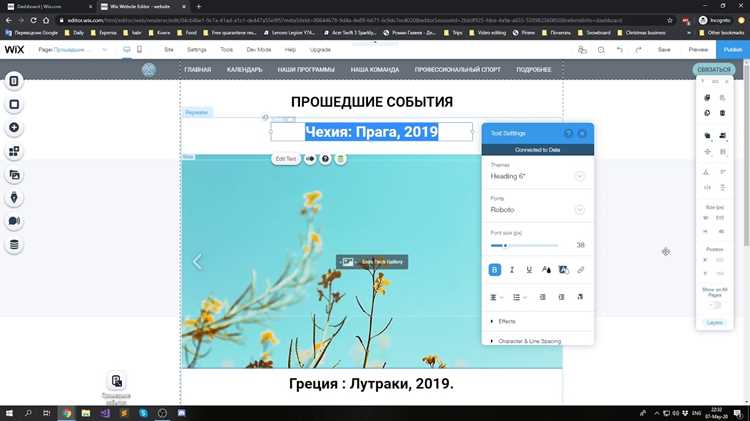The image size is (750, 421).
Task: Apply underline formatting
Action: 529,270
